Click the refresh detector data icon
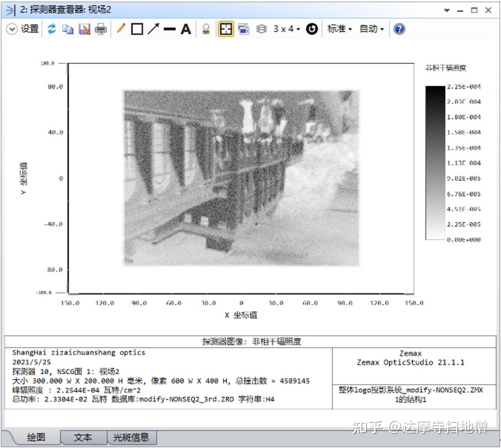 tap(52, 29)
